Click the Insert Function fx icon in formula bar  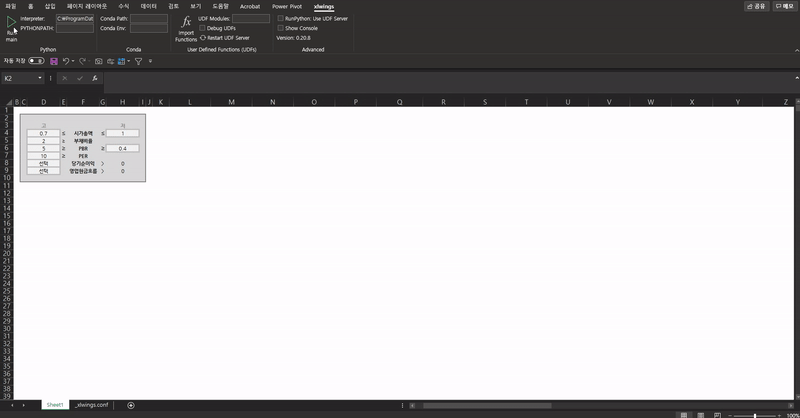[x=94, y=78]
